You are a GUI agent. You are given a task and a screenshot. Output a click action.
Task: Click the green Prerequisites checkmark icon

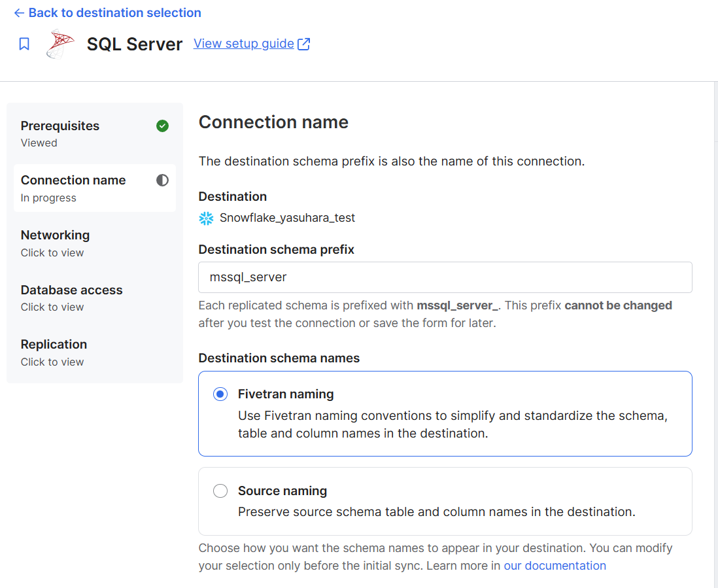click(162, 126)
